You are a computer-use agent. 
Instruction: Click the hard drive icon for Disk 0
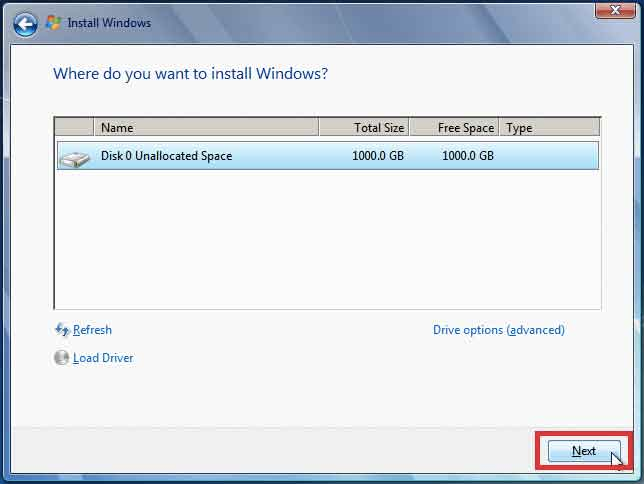75,159
